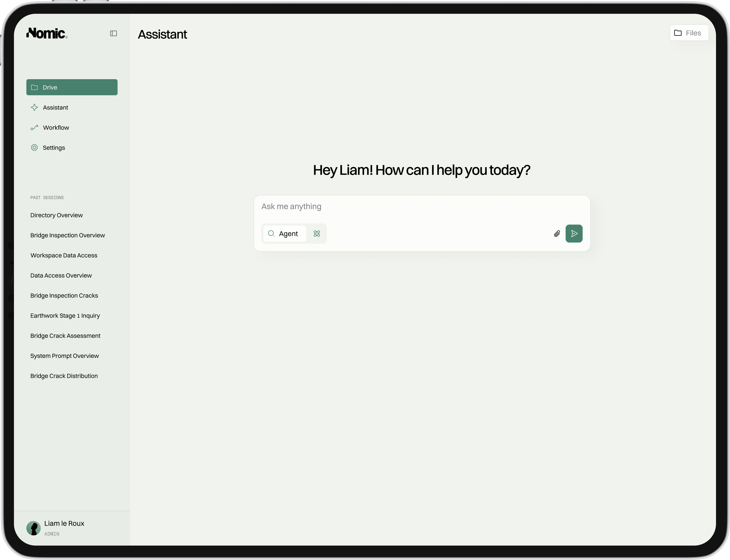Open the Bridge Inspection Cracks session
730x560 pixels.
(64, 296)
